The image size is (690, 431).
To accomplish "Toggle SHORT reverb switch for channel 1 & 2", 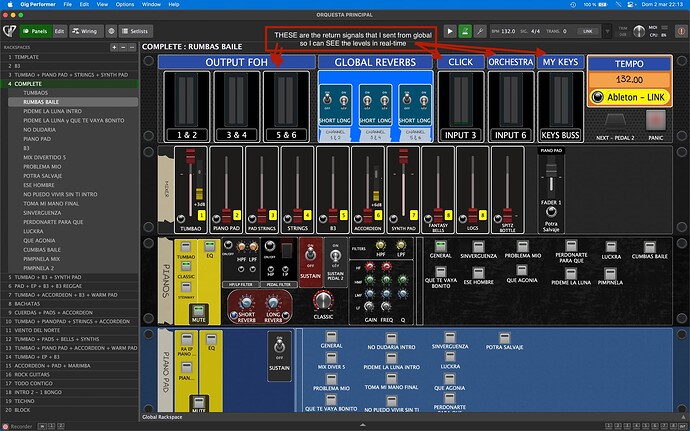I will (x=327, y=100).
